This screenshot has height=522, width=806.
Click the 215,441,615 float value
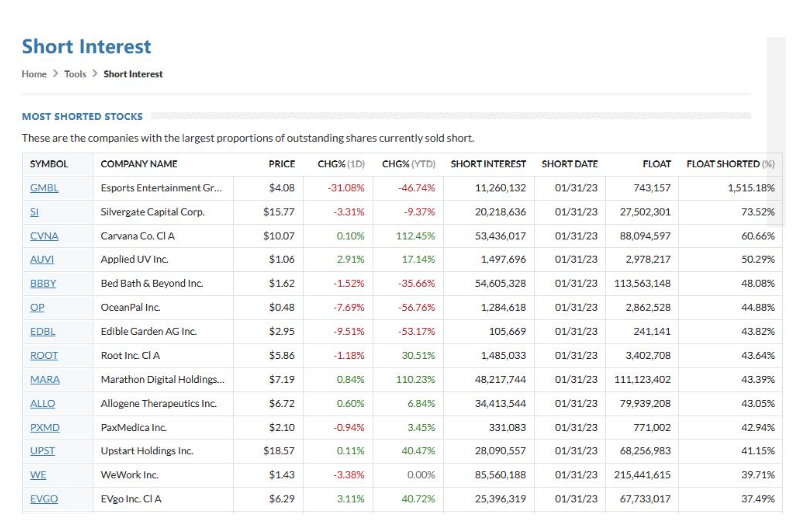point(643,475)
